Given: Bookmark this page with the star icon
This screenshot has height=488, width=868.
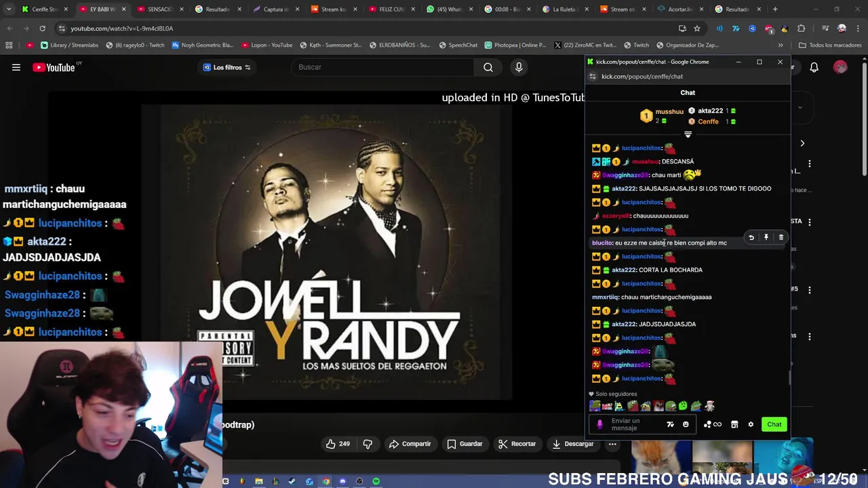Looking at the screenshot, I should click(x=697, y=28).
